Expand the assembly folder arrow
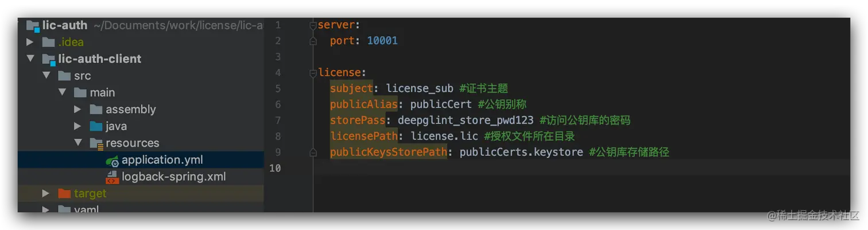The width and height of the screenshot is (868, 230). pyautogui.click(x=77, y=109)
